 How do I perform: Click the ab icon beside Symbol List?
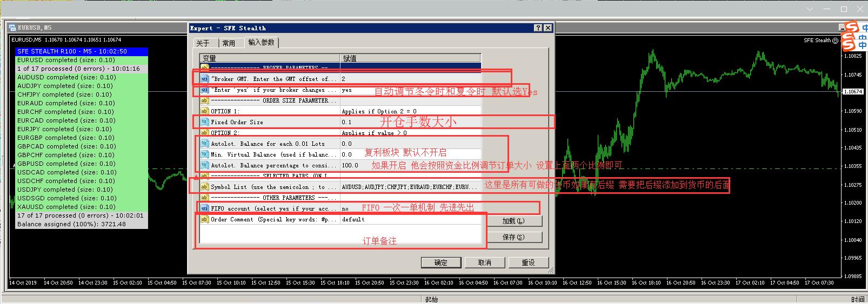pos(204,187)
